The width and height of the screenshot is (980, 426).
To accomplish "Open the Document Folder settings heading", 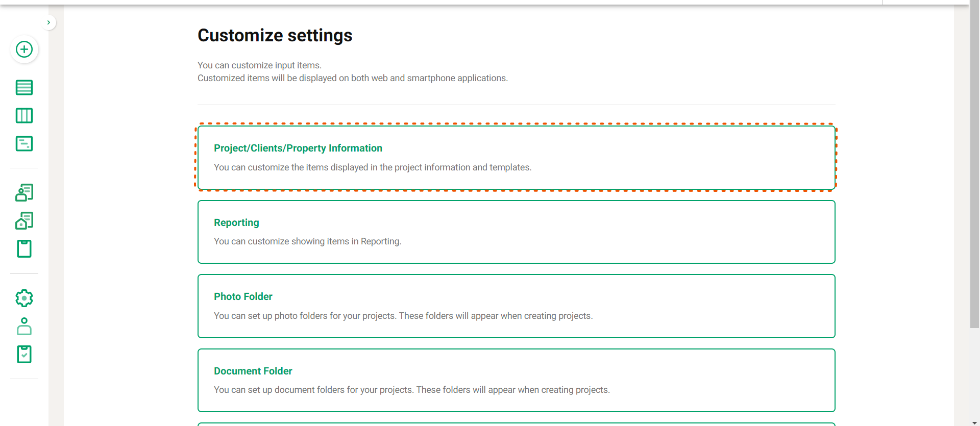I will (x=253, y=371).
